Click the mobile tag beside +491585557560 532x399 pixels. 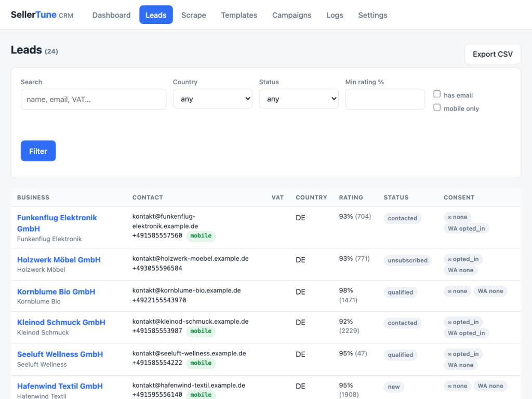[x=201, y=235]
